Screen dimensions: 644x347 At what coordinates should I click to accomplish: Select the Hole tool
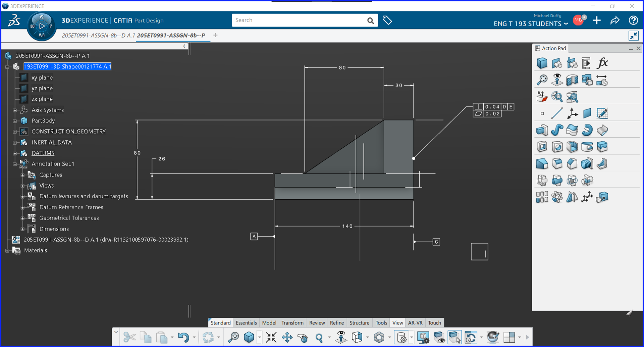557,147
